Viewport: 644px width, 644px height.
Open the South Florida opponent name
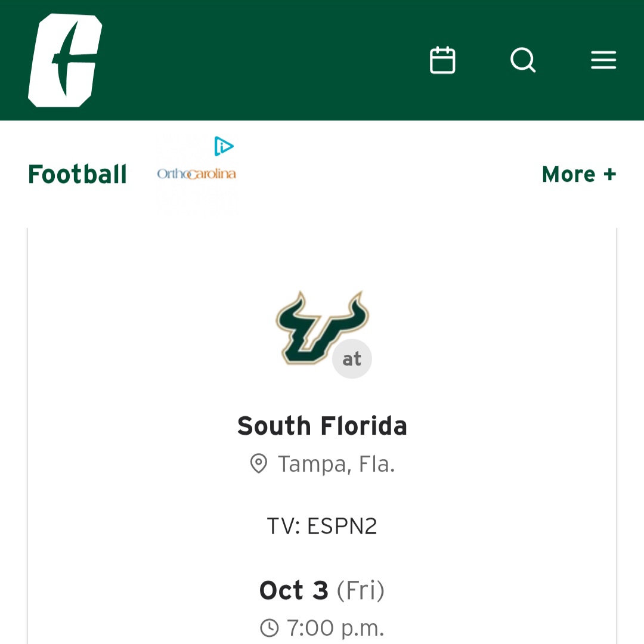click(322, 426)
